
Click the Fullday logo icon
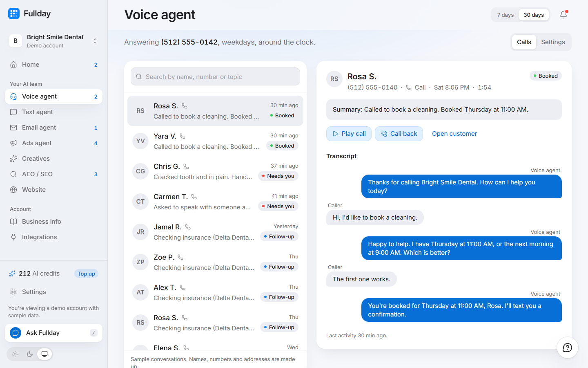point(14,13)
